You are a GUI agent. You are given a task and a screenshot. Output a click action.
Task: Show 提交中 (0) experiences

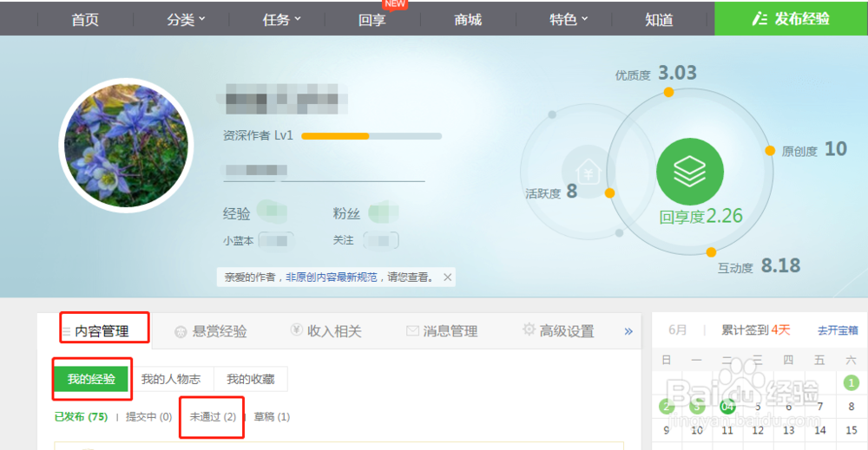point(148,417)
